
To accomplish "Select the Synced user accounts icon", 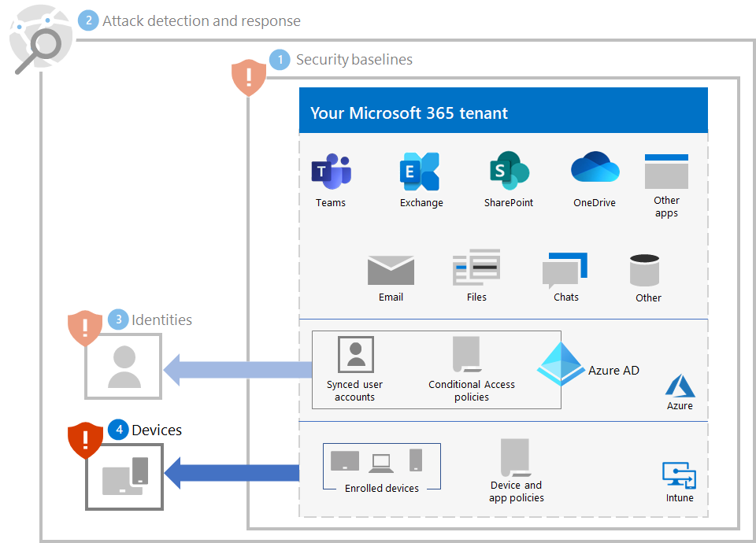I will 354,353.
